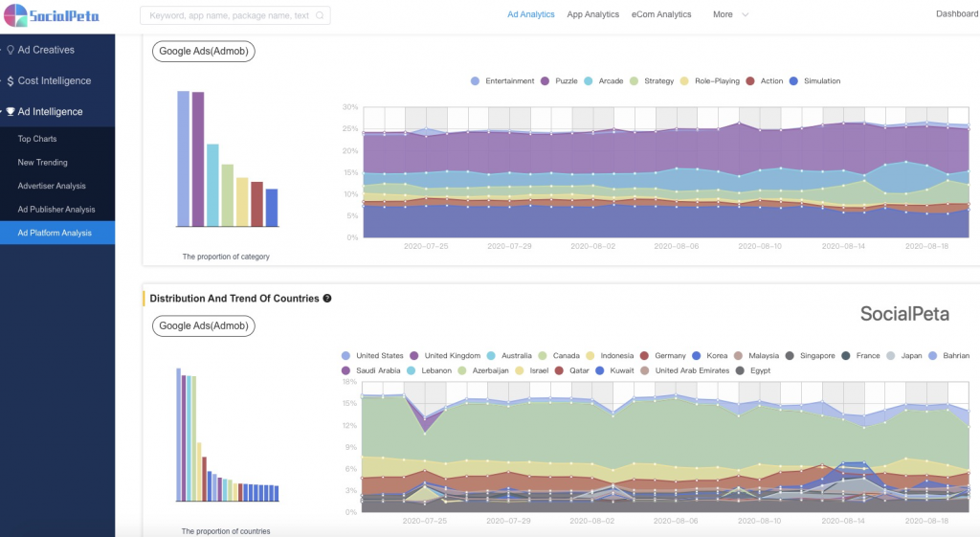Toggle the Korea legend entry

point(710,356)
